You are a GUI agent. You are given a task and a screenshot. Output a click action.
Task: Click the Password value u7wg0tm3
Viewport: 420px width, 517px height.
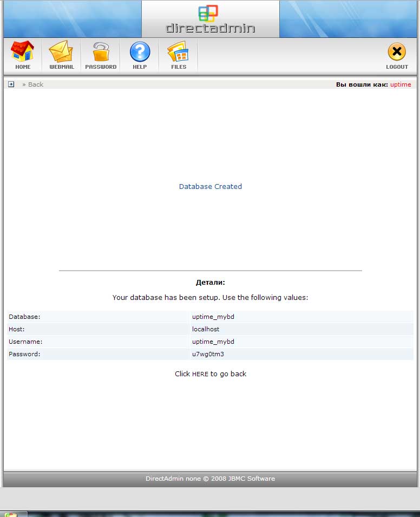click(208, 354)
